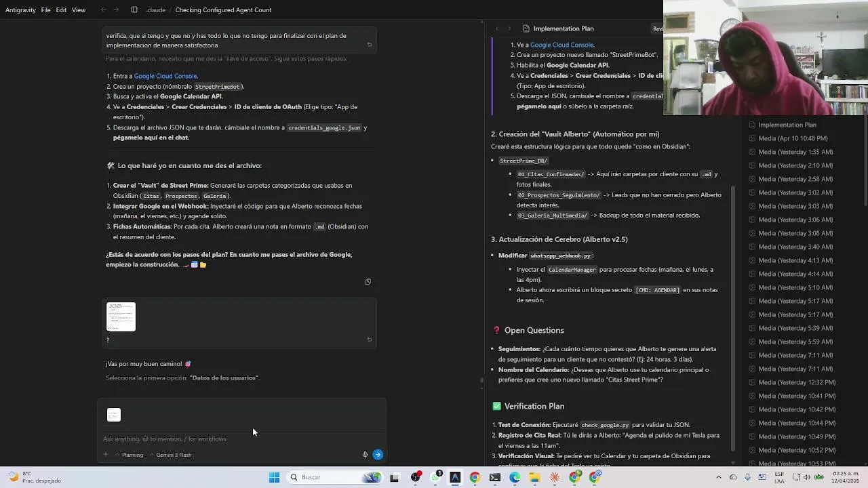Toggle the sidebar panel icon
Screen dimensions: 868x488
click(134, 10)
